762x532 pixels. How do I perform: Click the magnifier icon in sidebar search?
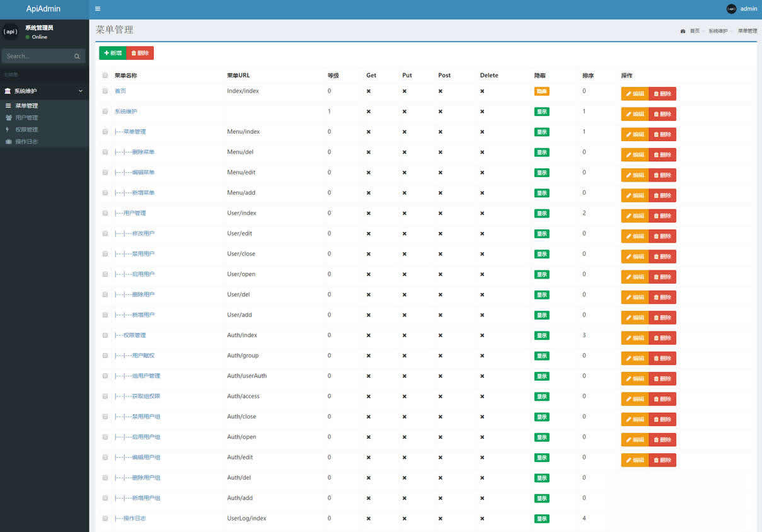pos(77,56)
